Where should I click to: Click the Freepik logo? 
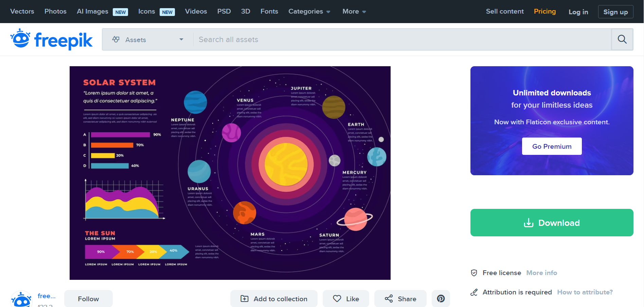coord(51,40)
